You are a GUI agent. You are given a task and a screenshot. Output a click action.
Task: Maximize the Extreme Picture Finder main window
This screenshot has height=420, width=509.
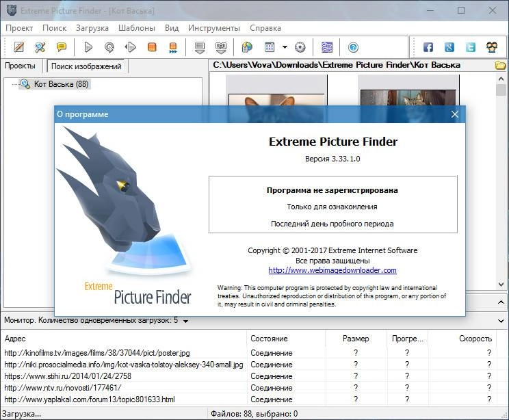pyautogui.click(x=461, y=10)
